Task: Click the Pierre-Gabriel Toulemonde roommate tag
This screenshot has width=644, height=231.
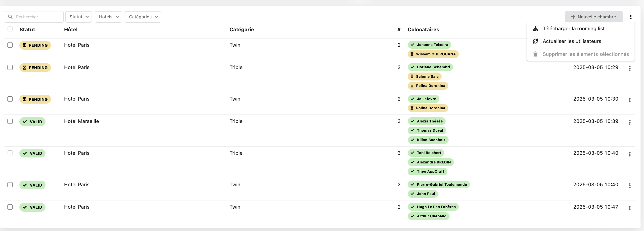Action: 439,185
